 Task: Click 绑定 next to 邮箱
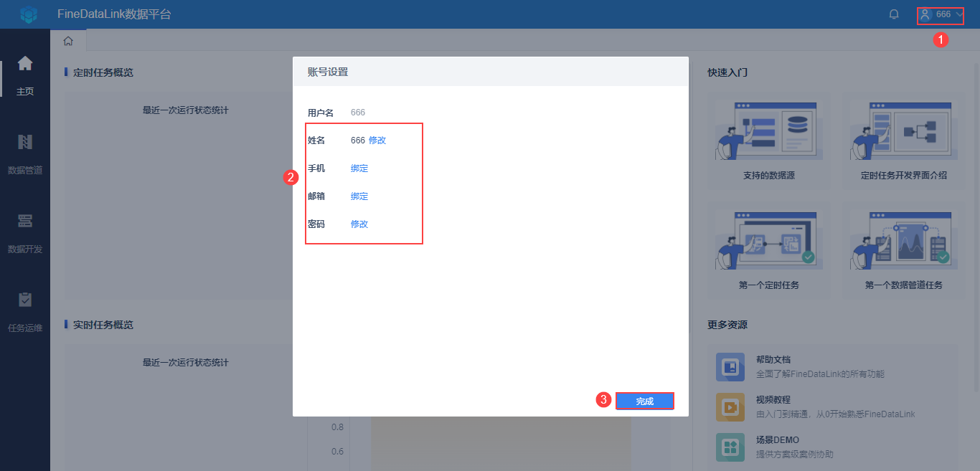tap(359, 196)
